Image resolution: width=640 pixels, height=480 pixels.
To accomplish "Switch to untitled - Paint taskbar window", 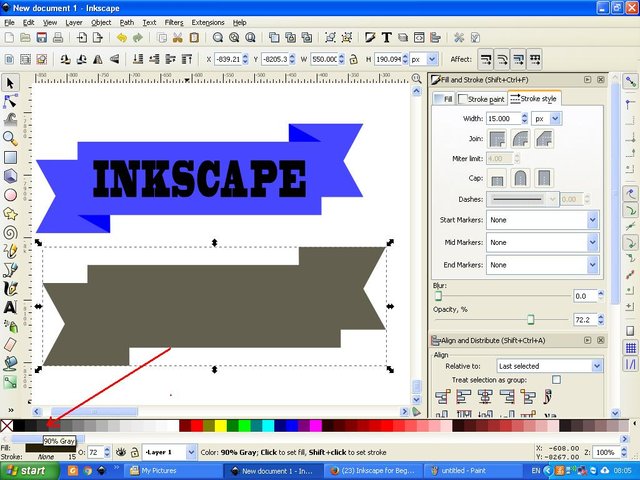I will tap(472, 471).
